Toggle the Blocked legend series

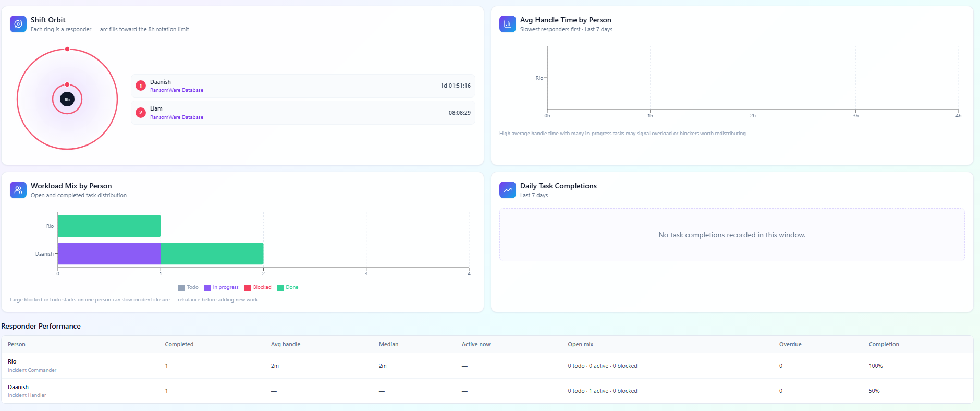click(258, 287)
